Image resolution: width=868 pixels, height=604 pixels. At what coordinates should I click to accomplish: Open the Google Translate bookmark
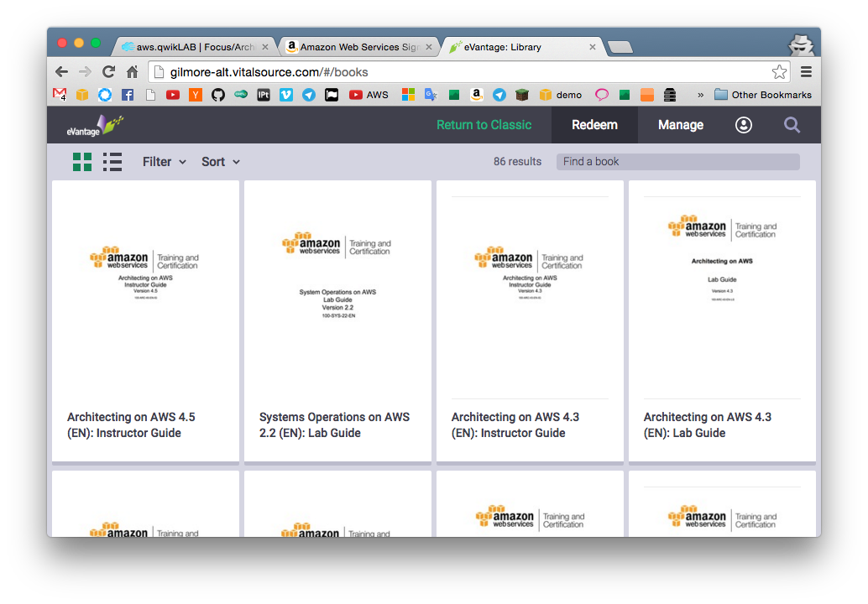pyautogui.click(x=431, y=95)
